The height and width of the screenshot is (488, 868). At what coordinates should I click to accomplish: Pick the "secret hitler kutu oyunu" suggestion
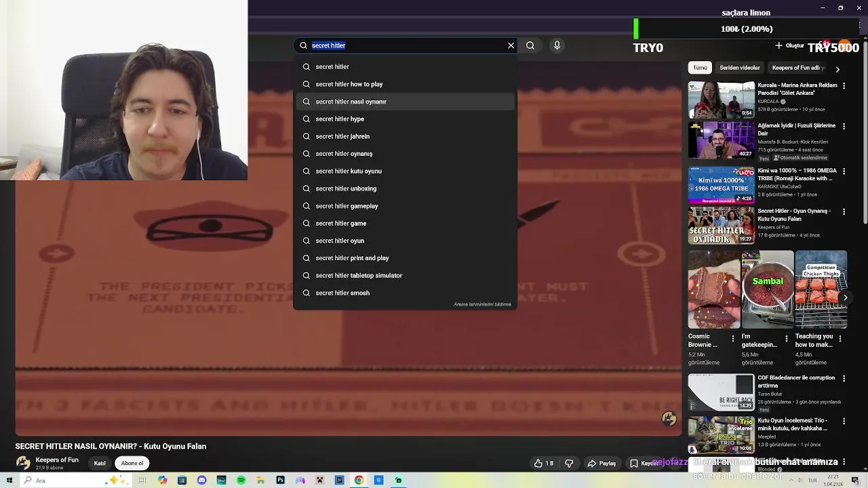tap(405, 171)
